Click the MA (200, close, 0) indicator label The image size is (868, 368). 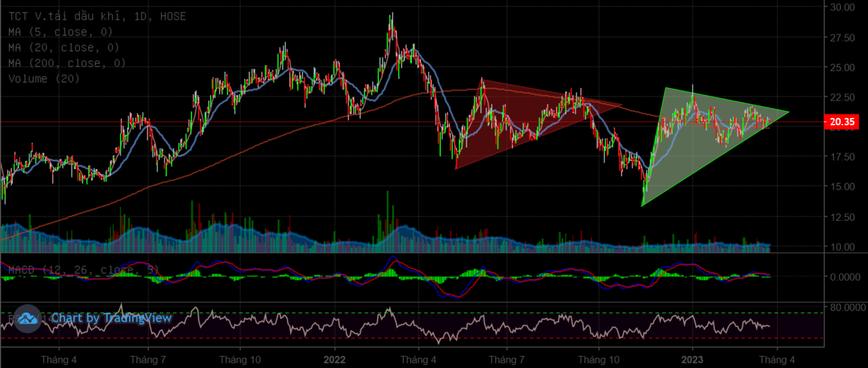[x=67, y=63]
